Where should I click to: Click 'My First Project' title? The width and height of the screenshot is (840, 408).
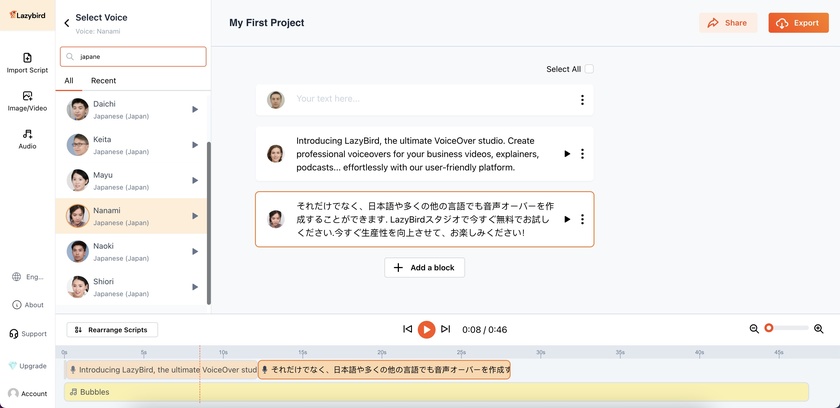(267, 23)
